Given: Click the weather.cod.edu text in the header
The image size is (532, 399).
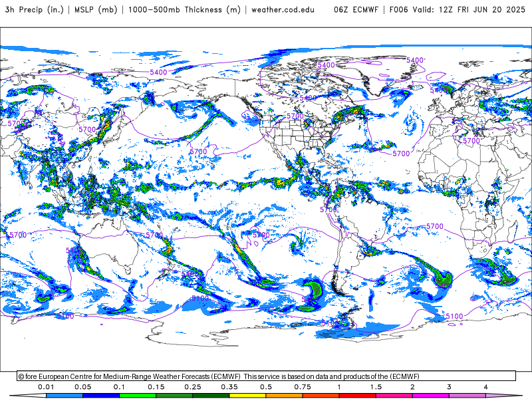Looking at the screenshot, I should 283,10.
